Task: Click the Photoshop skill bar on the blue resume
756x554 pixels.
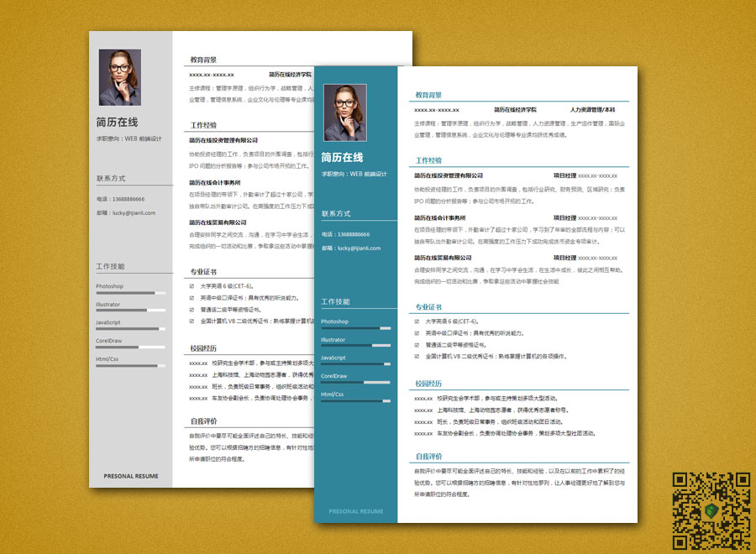Action: click(355, 328)
